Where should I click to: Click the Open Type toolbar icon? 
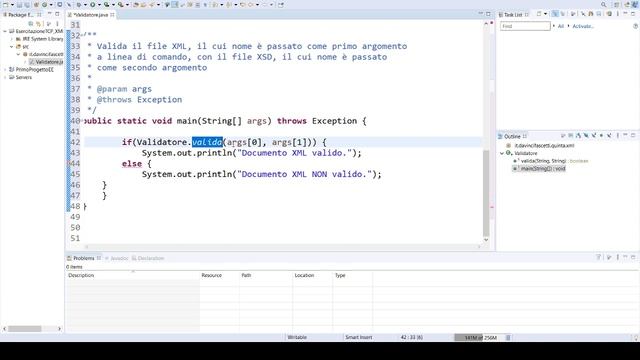click(135, 4)
